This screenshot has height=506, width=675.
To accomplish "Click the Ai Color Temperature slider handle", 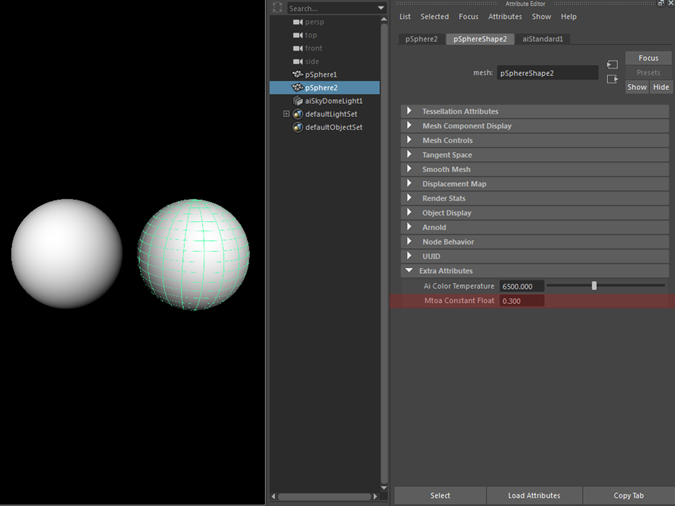I will pyautogui.click(x=594, y=286).
